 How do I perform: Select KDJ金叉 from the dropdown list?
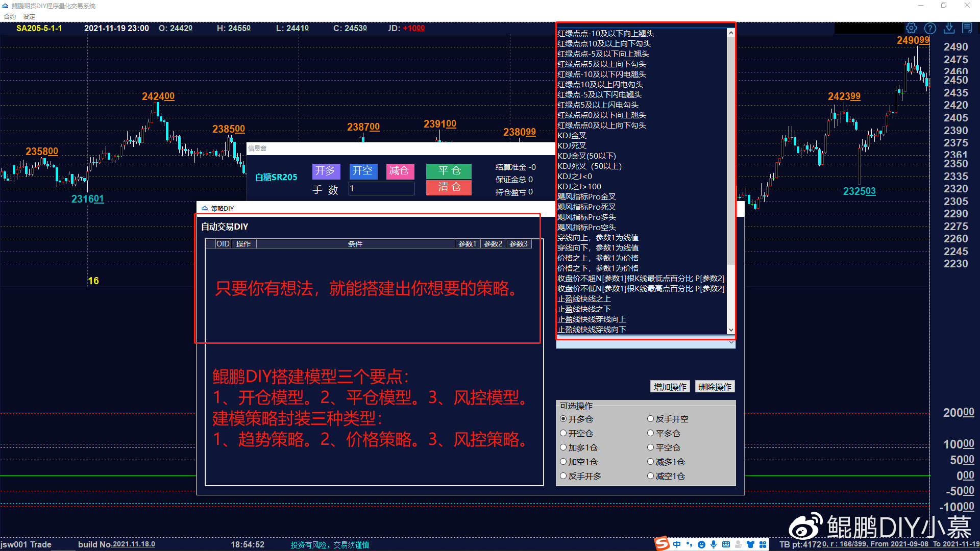[x=572, y=136]
